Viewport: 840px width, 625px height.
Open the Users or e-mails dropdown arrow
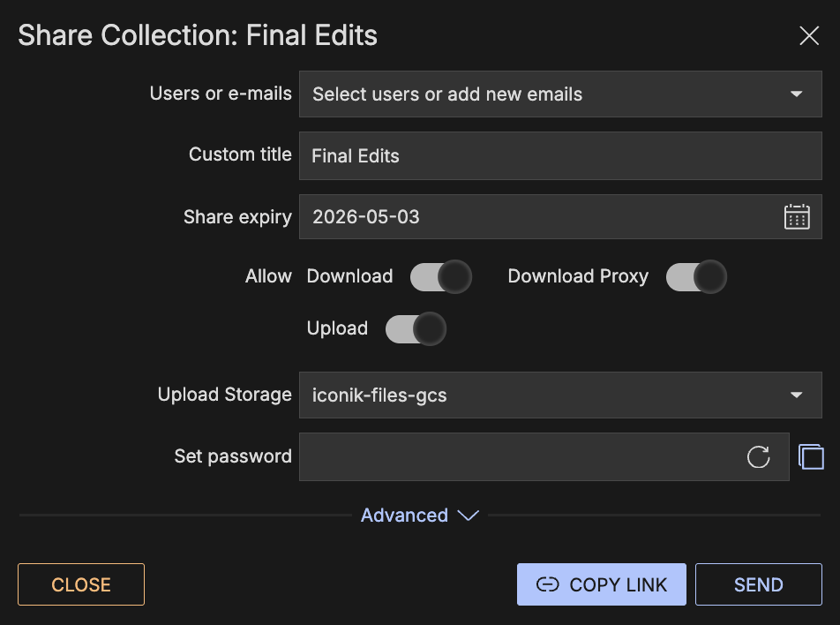click(x=796, y=94)
